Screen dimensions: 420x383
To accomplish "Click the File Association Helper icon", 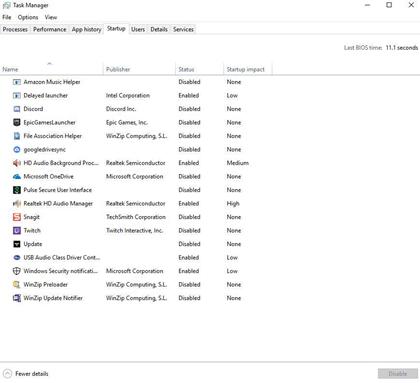I will click(17, 136).
